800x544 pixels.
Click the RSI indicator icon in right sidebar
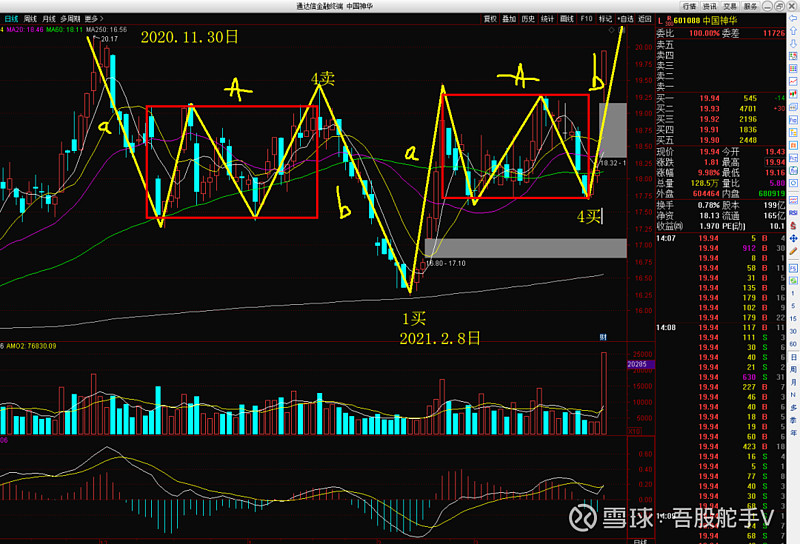(793, 212)
